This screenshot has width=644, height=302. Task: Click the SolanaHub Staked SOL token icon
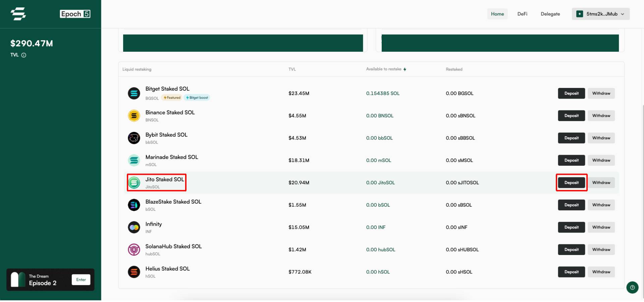pos(134,250)
